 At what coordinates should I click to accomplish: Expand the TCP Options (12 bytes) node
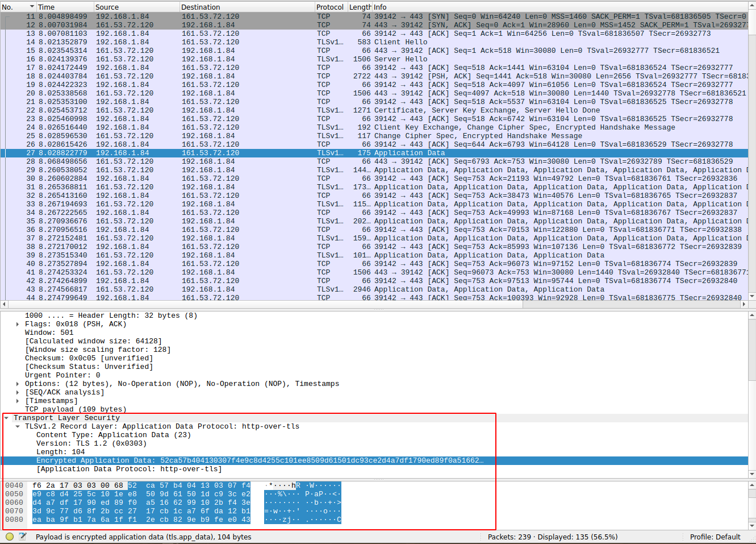(18, 384)
